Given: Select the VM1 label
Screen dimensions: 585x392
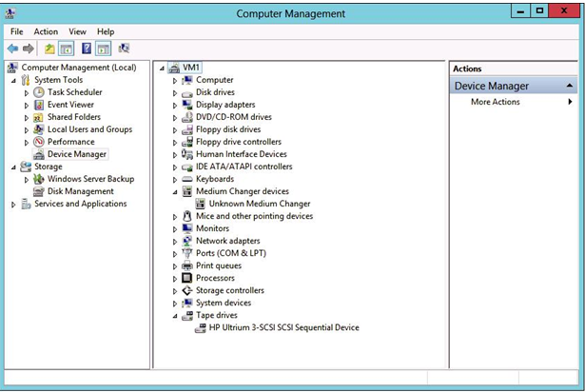Looking at the screenshot, I should click(x=190, y=68).
